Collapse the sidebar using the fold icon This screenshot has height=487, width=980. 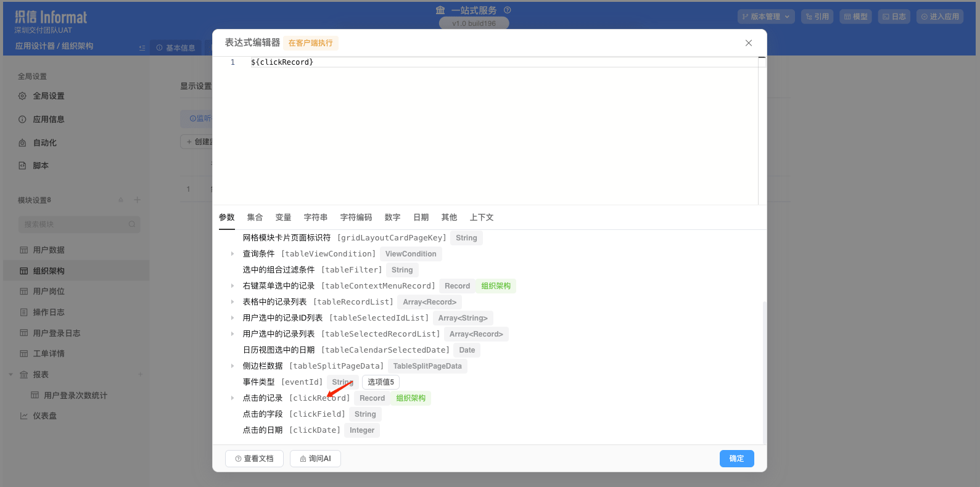point(142,47)
